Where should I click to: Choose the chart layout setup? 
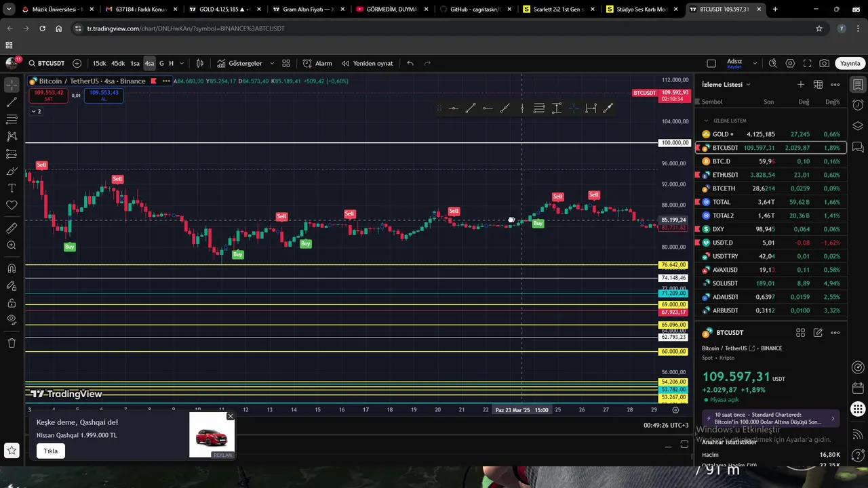click(711, 63)
